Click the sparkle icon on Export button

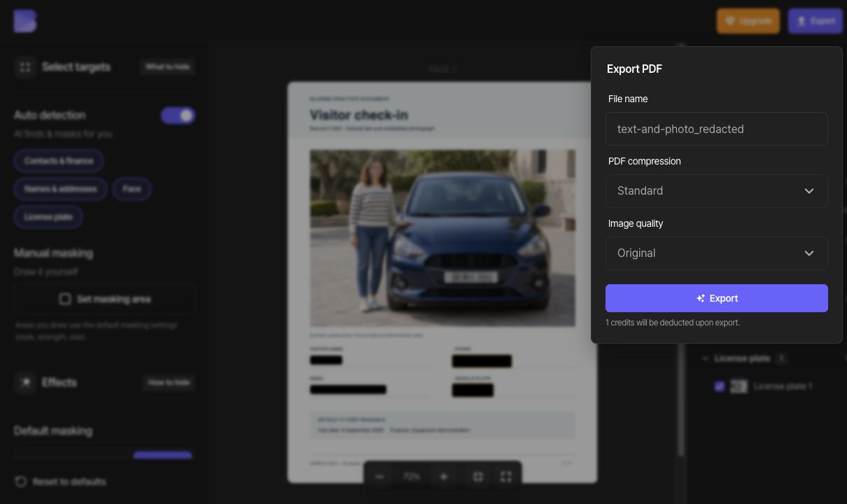click(701, 298)
